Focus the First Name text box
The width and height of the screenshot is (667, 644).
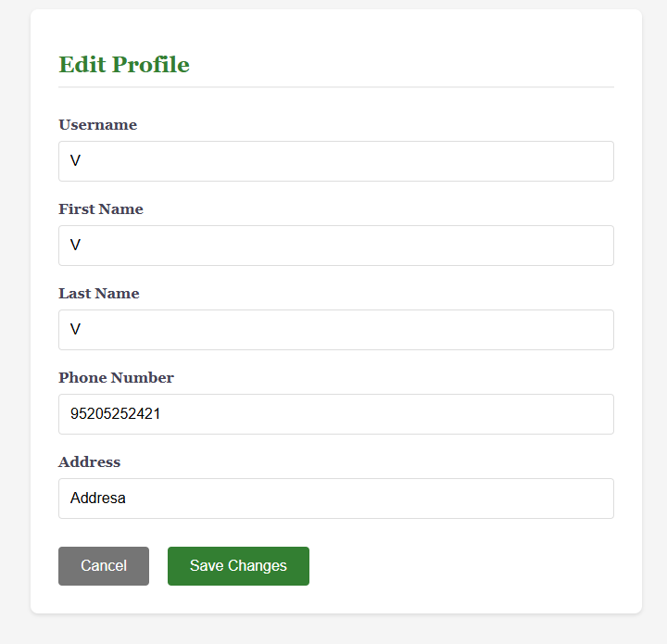pos(335,246)
